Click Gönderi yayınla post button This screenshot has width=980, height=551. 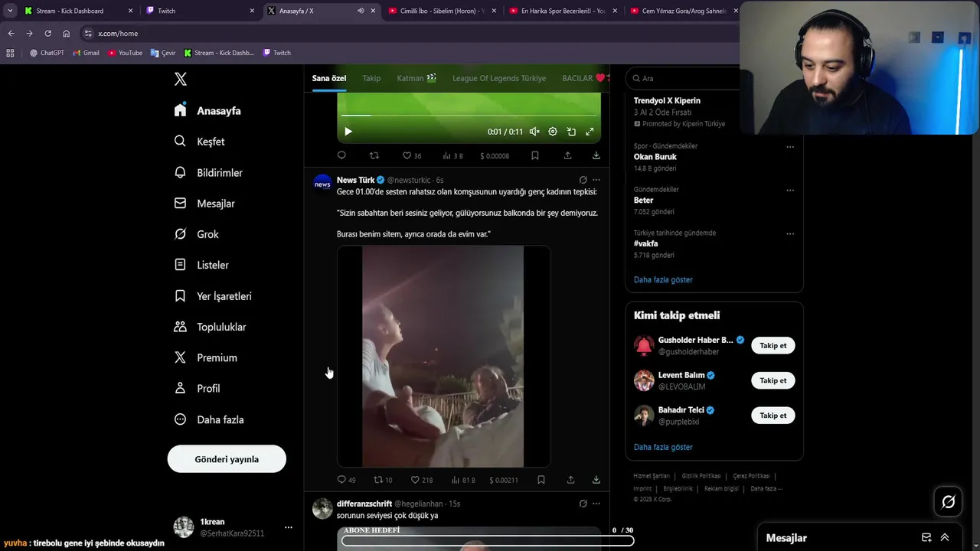(227, 459)
